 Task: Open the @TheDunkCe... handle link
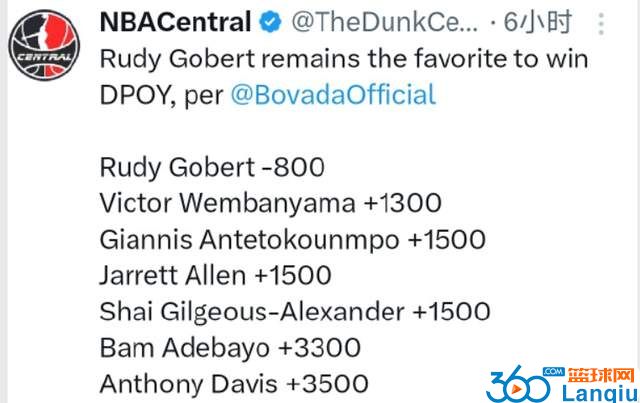pyautogui.click(x=384, y=22)
